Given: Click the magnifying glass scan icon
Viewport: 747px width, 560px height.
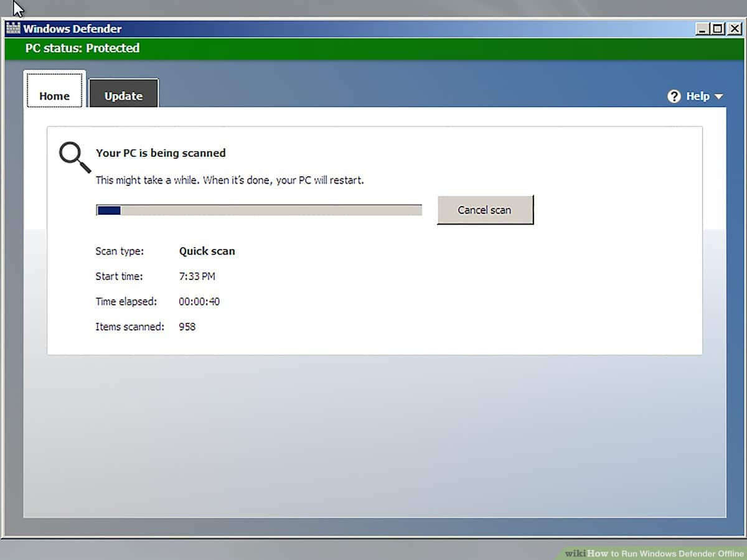Looking at the screenshot, I should tap(75, 157).
